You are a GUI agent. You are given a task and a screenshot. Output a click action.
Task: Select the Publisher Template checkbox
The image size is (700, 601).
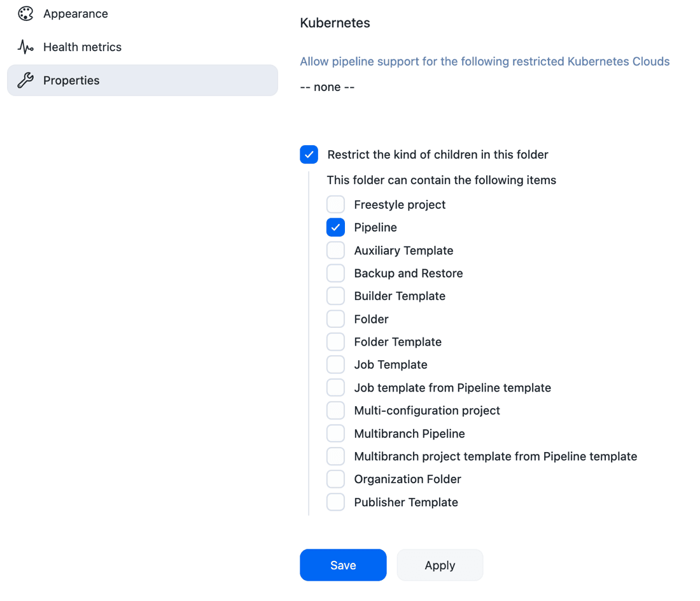(x=335, y=502)
